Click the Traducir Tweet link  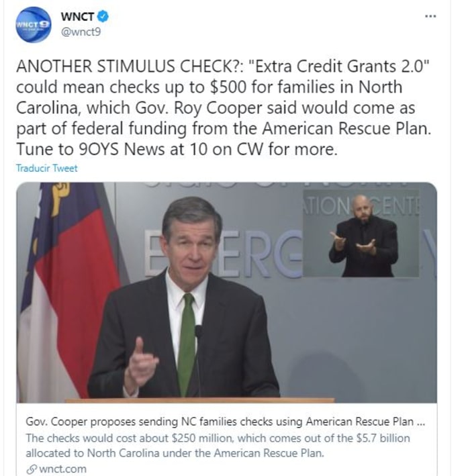click(x=47, y=169)
